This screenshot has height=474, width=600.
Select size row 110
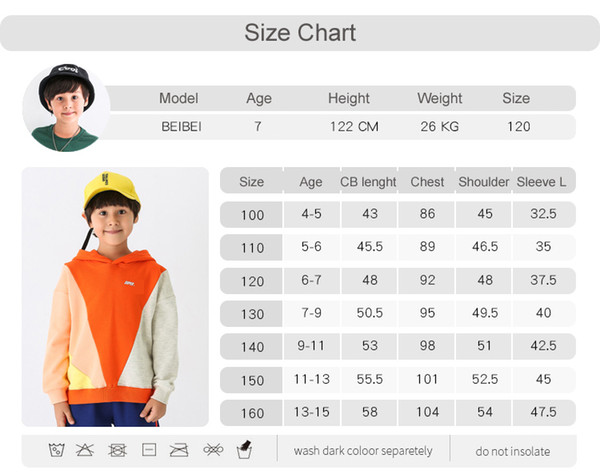pyautogui.click(x=398, y=248)
